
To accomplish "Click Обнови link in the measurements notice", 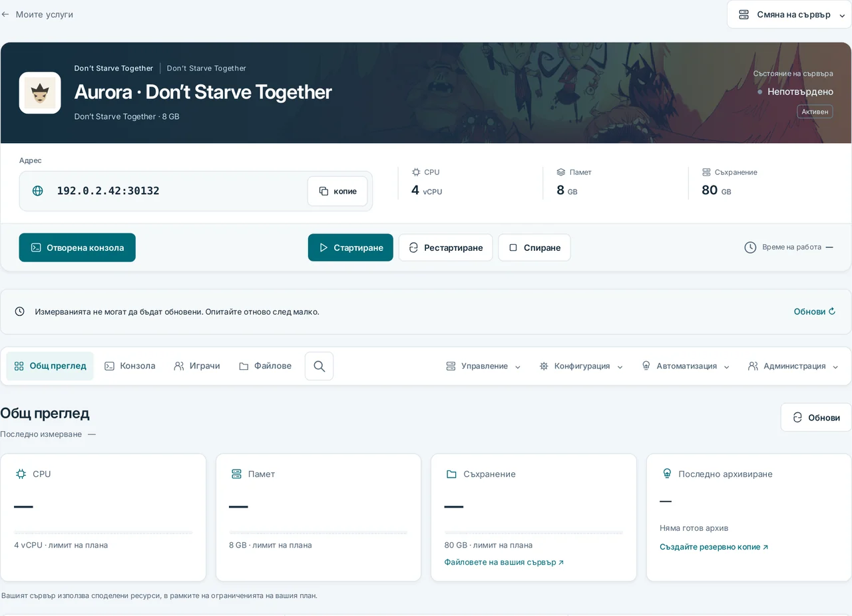I will pos(814,311).
